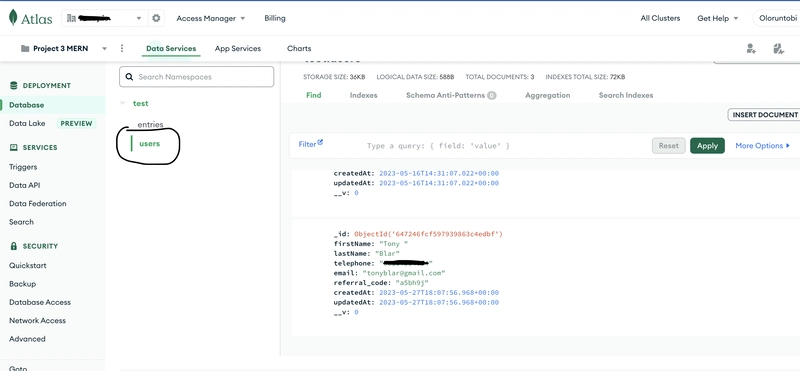
Task: Click the Deployment section stack icon
Action: tap(13, 85)
